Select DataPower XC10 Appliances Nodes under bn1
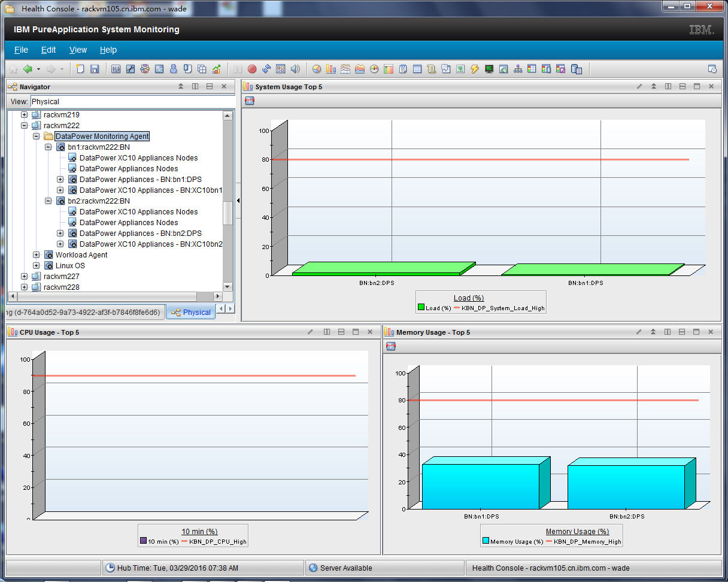728x582 pixels. (138, 158)
